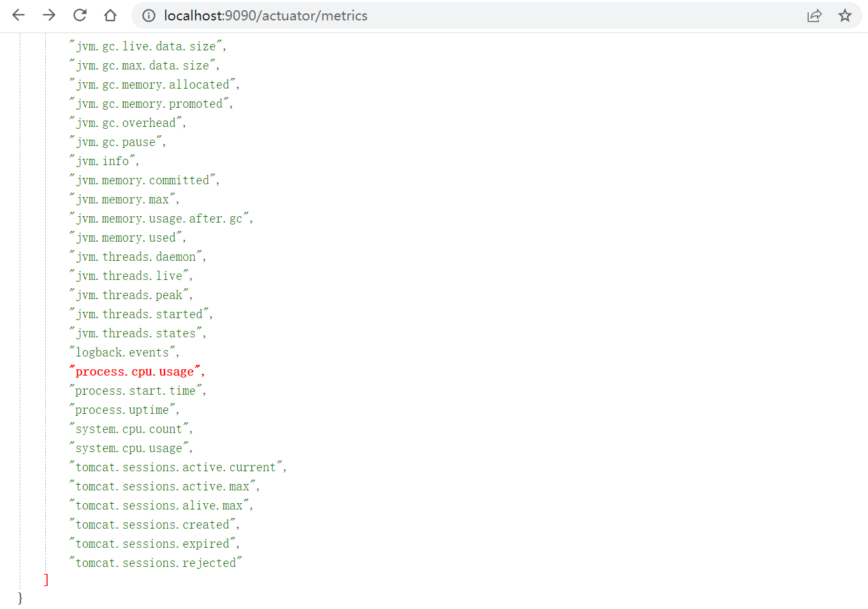Reload the actuator metrics page

[80, 15]
